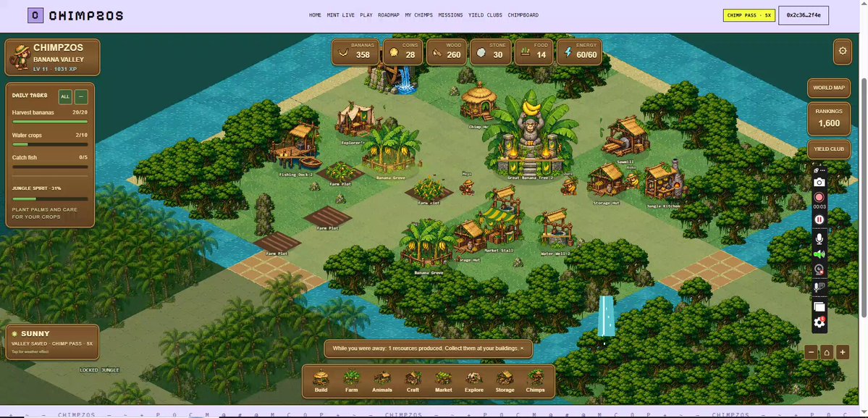Click the Chimpzos logo icon in header
This screenshot has width=868, height=418.
(35, 15)
